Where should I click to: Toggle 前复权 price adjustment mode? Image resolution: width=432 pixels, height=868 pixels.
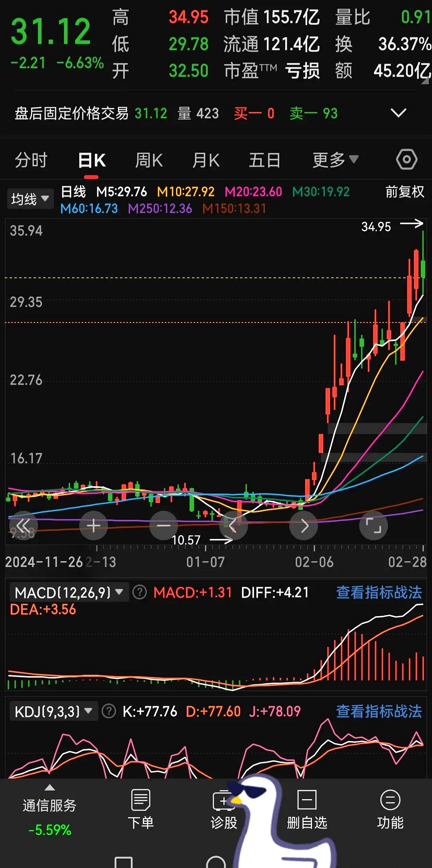point(404,192)
